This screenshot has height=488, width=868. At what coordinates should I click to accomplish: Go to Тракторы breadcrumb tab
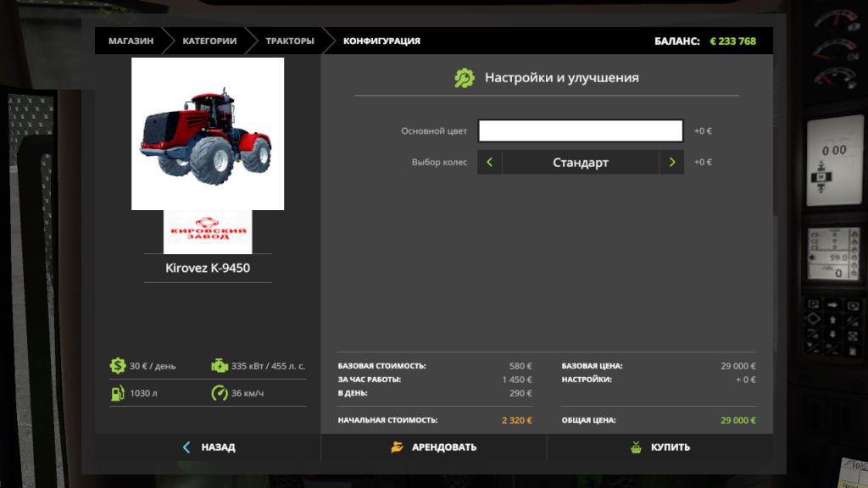click(289, 41)
